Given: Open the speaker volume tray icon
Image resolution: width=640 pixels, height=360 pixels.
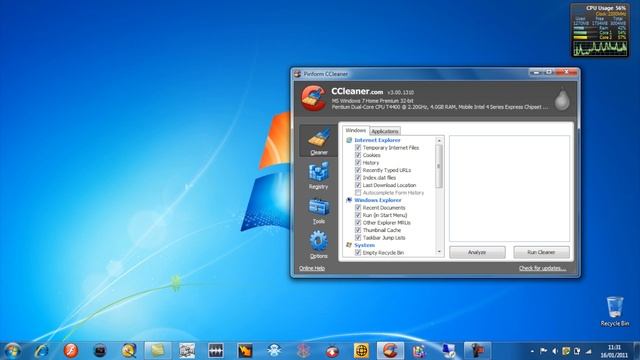Looking at the screenshot, I should pyautogui.click(x=555, y=351).
